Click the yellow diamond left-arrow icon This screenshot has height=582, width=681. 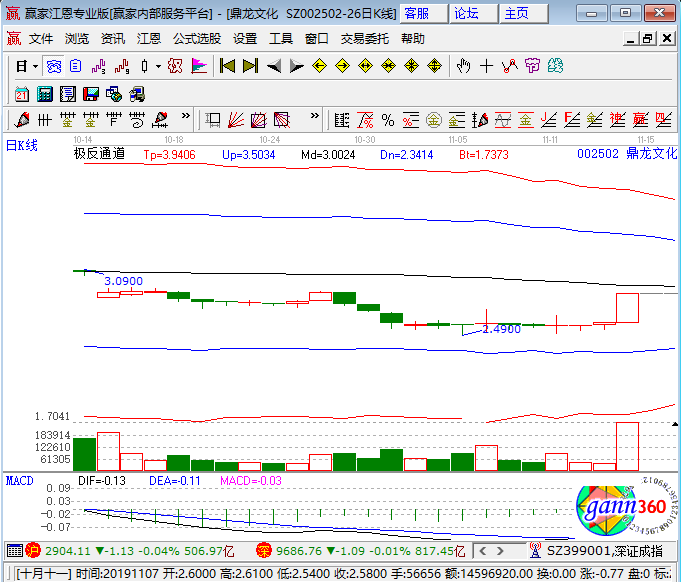(320, 66)
